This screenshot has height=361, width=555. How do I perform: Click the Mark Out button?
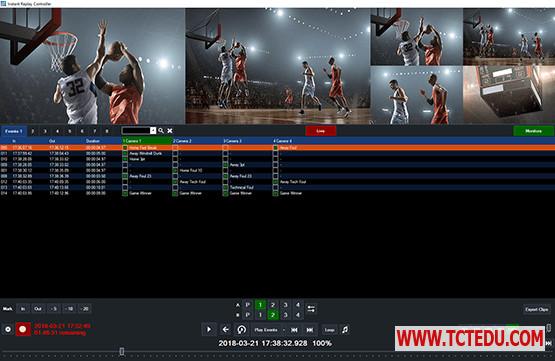click(38, 309)
